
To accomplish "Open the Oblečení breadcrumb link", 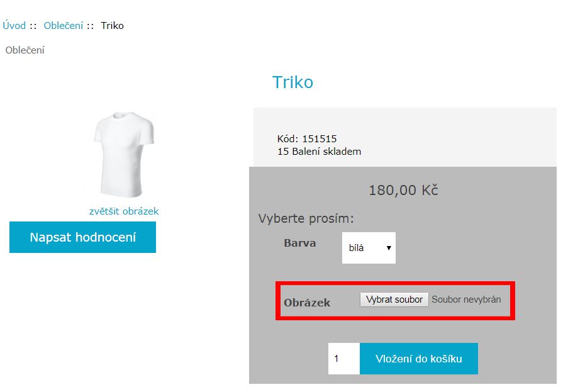I will [x=64, y=26].
